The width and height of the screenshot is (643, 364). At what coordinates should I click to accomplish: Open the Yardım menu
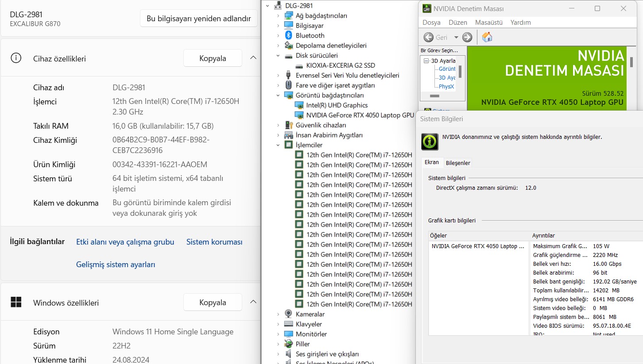(x=520, y=22)
